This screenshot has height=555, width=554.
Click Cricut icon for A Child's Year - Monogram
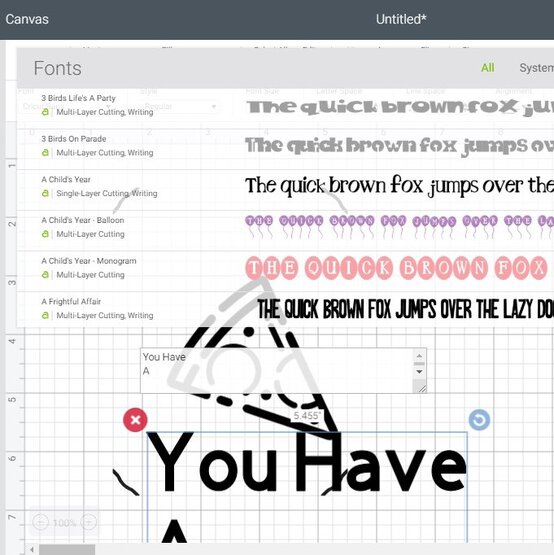coord(45,275)
